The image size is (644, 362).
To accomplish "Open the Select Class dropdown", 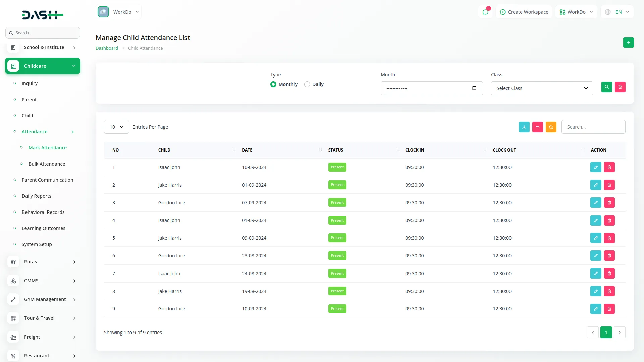I will pos(542,88).
